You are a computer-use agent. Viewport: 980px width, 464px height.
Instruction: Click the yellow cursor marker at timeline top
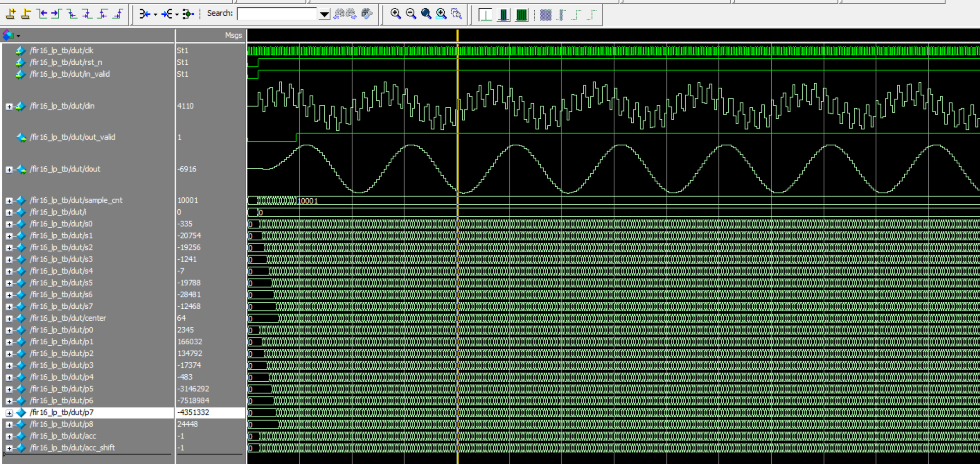click(x=458, y=35)
